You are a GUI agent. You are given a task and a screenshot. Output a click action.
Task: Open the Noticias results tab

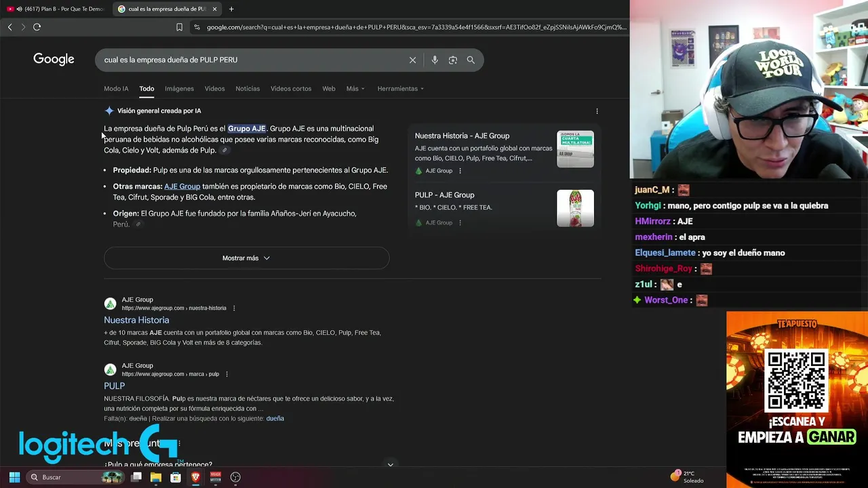(248, 89)
